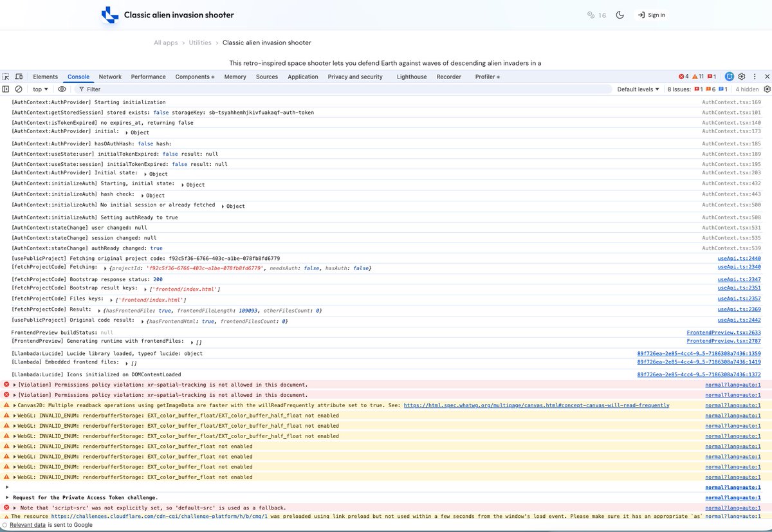Open the Profiler tab
Viewport: 772px width, 532px height.
pos(487,77)
